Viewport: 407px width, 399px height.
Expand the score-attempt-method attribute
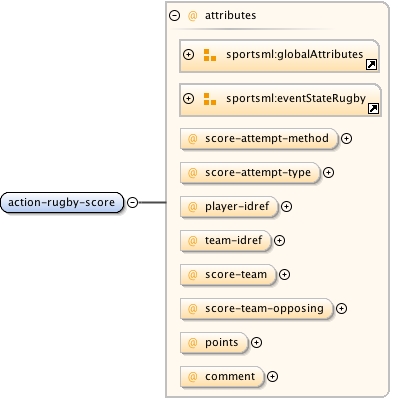click(x=347, y=138)
